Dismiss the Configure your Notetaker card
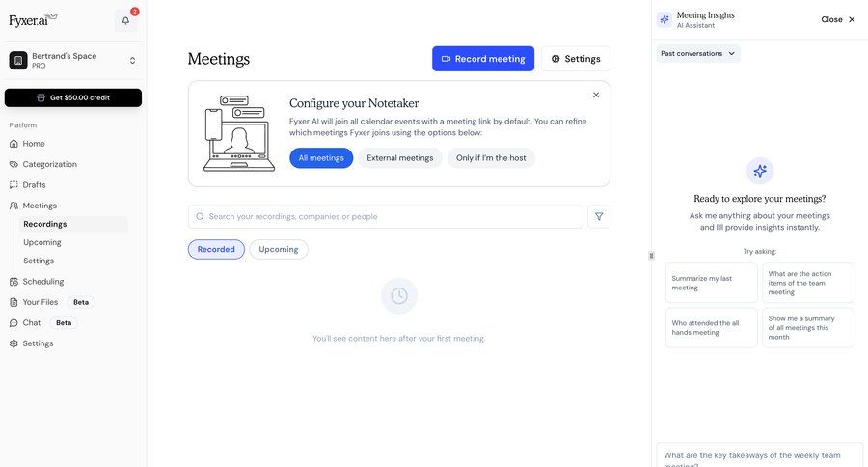Screen dimensions: 868x467 [x=596, y=95]
